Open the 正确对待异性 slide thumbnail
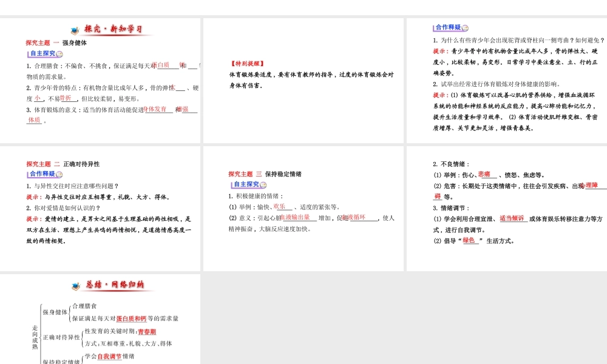This screenshot has height=364, width=607. tap(100, 209)
